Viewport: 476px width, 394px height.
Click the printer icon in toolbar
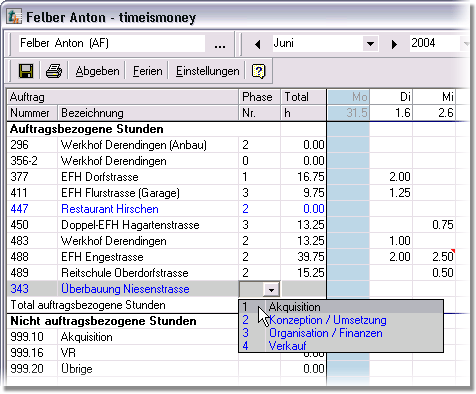pos(54,71)
